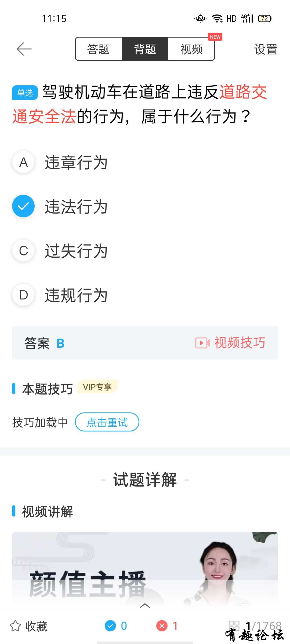Switch to the 答题 tab

click(99, 49)
